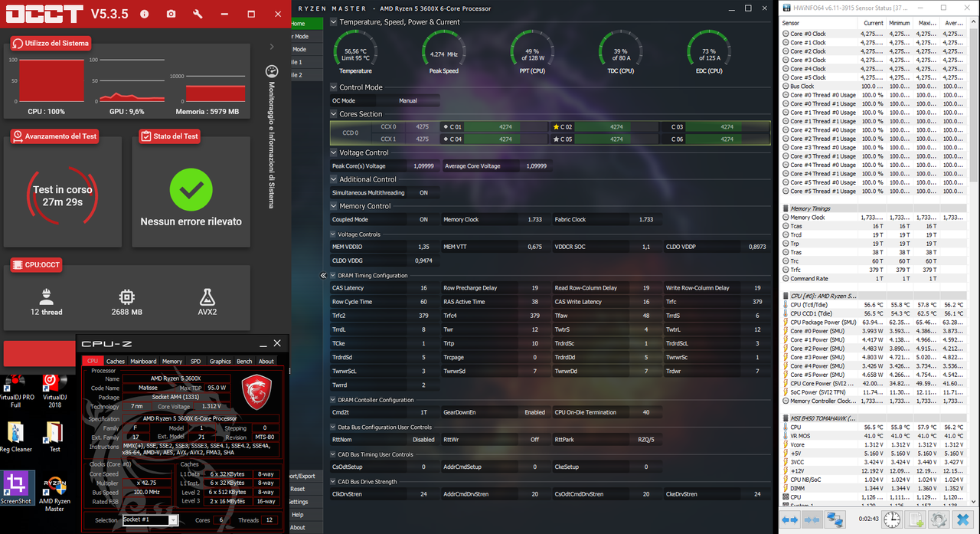This screenshot has height=534, width=980.
Task: Click the 12 thread worker icon
Action: click(45, 296)
